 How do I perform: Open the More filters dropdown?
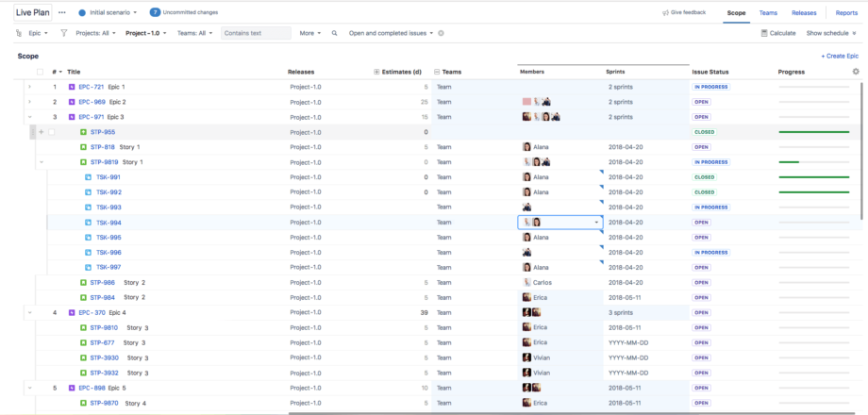point(310,33)
